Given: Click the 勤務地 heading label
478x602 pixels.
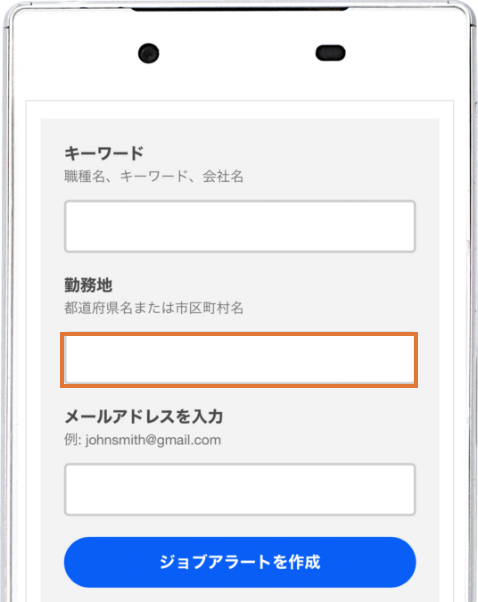Looking at the screenshot, I should [88, 285].
